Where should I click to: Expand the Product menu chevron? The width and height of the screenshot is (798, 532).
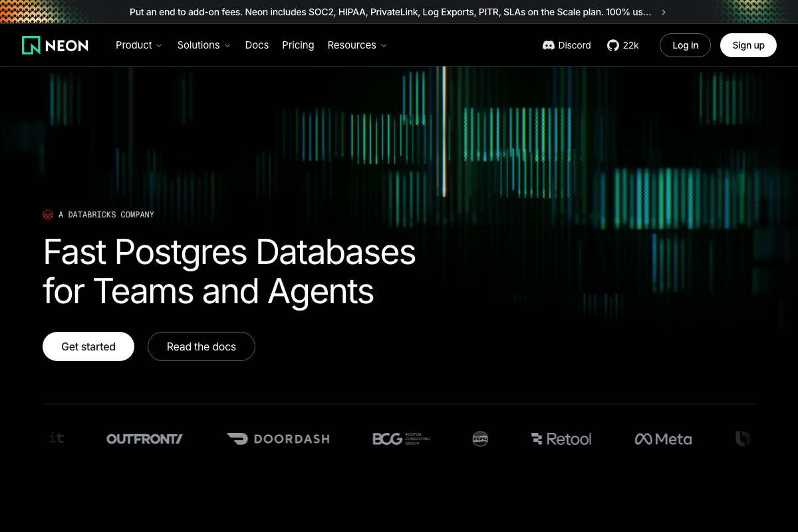click(x=159, y=46)
